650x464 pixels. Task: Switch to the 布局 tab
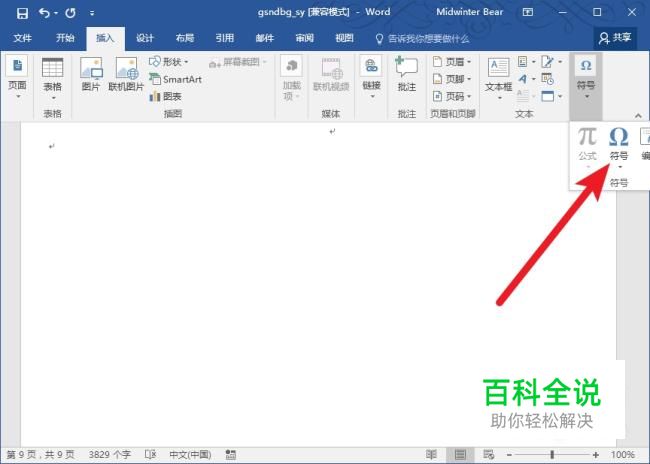click(185, 38)
